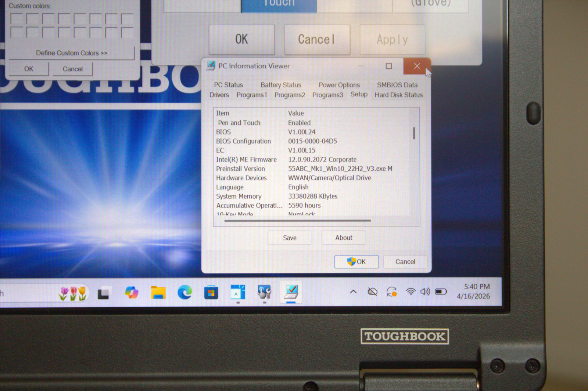The width and height of the screenshot is (588, 391).
Task: Switch to the touch settings tool taskbar icon
Action: click(264, 292)
